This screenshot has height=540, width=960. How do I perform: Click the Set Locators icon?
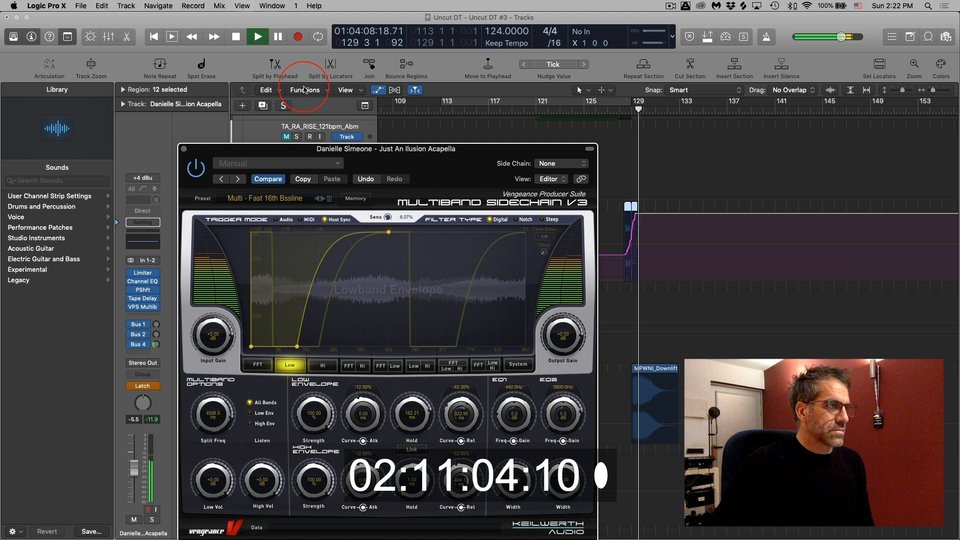point(879,64)
